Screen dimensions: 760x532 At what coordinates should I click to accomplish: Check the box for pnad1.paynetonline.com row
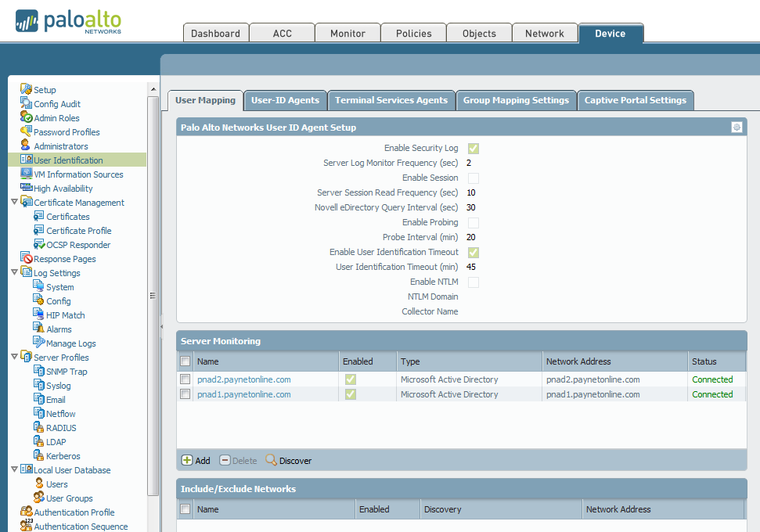185,394
